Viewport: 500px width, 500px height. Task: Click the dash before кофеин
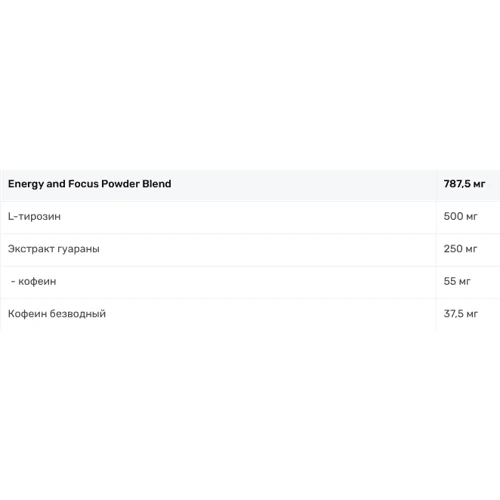pyautogui.click(x=13, y=282)
